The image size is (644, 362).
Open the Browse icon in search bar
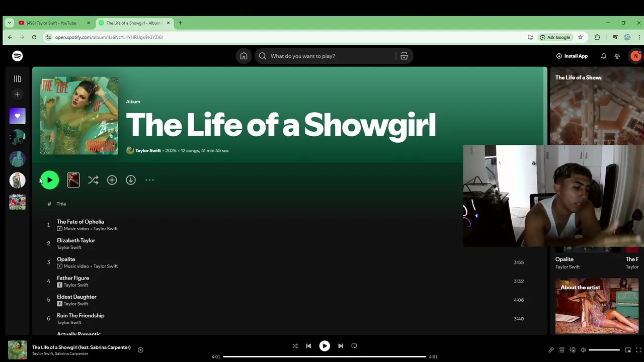tap(404, 56)
